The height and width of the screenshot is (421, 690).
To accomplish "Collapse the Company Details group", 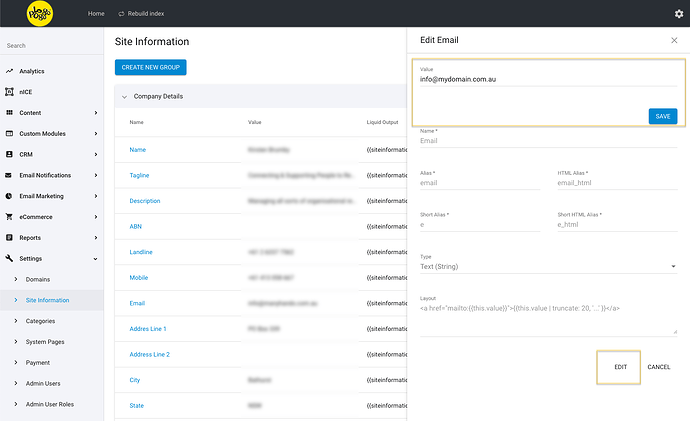I will (124, 97).
